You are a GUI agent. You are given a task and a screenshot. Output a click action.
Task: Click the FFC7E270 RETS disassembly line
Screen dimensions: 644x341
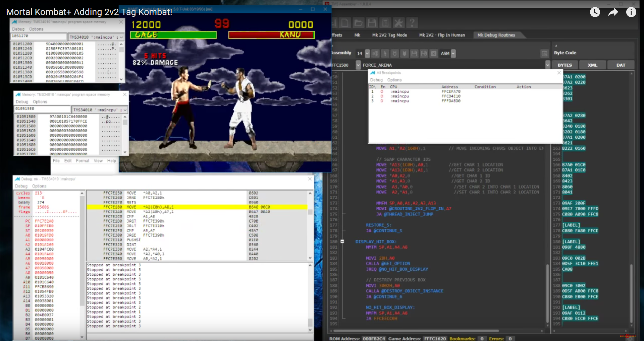197,202
